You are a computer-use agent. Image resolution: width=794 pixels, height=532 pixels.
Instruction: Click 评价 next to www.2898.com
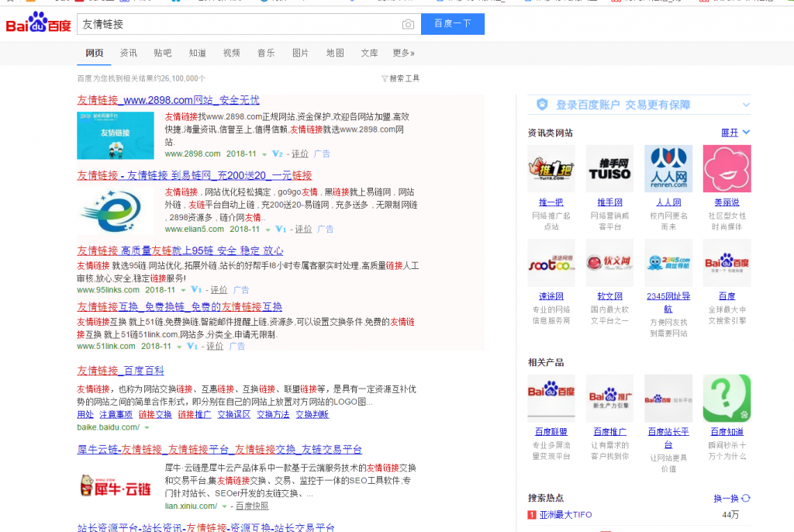[x=300, y=154]
